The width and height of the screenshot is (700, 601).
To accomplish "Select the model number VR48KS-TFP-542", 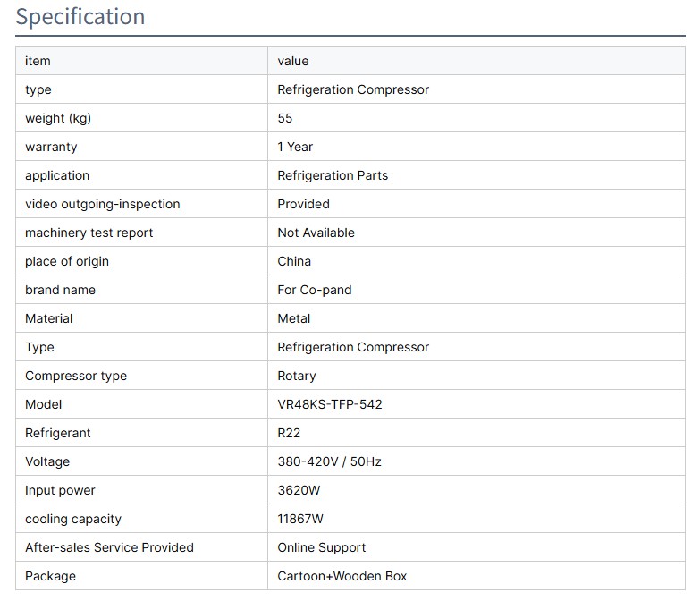I will [x=329, y=404].
